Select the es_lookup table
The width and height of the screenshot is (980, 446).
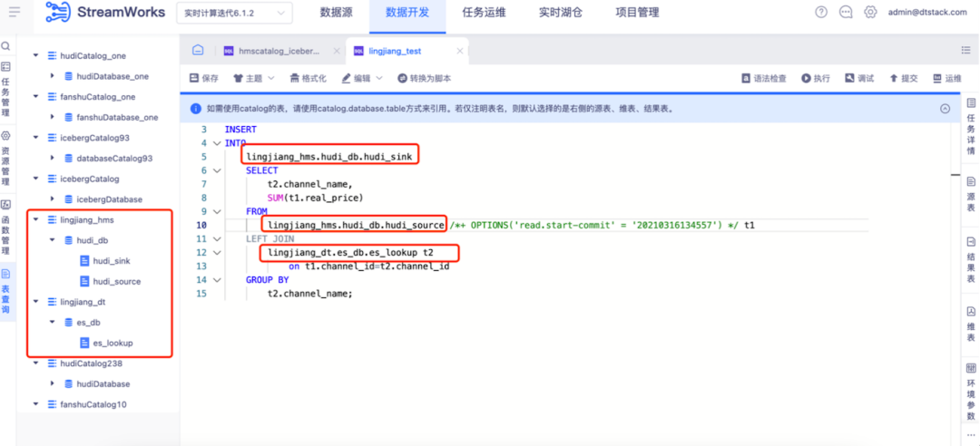[113, 343]
